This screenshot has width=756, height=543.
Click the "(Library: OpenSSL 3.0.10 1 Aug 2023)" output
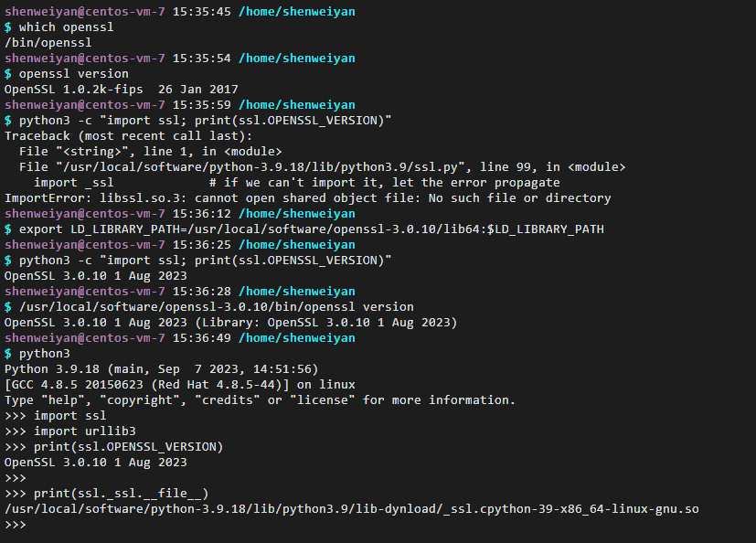(x=326, y=322)
